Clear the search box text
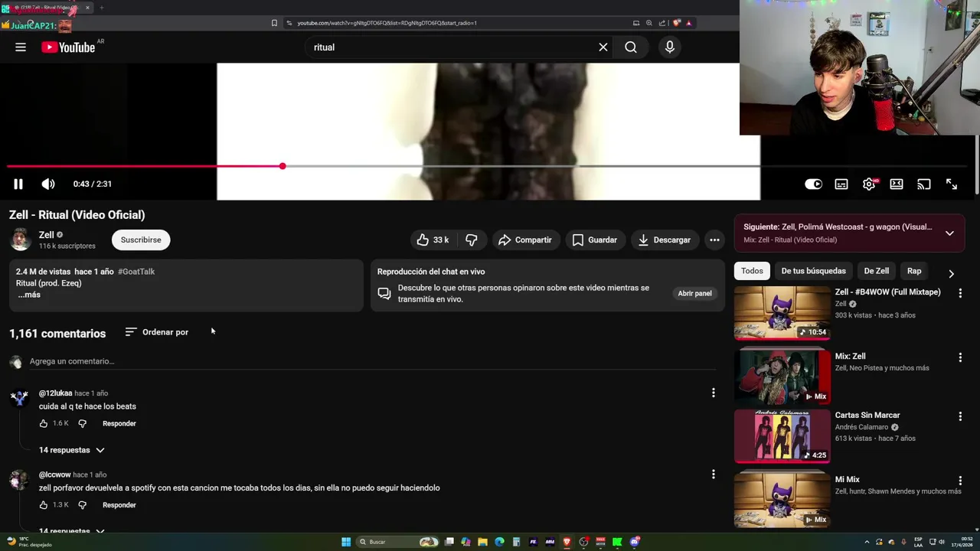The image size is (980, 551). click(x=603, y=47)
